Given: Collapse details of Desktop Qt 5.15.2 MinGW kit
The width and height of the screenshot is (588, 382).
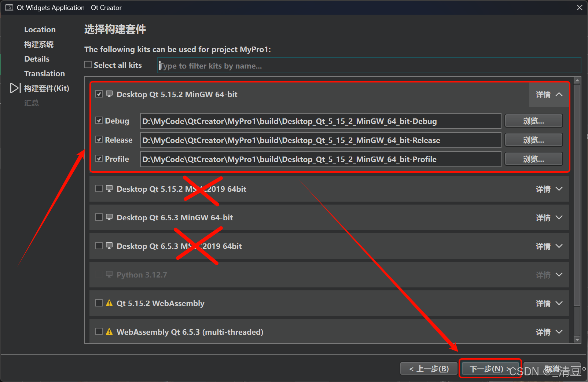Looking at the screenshot, I should tap(549, 95).
